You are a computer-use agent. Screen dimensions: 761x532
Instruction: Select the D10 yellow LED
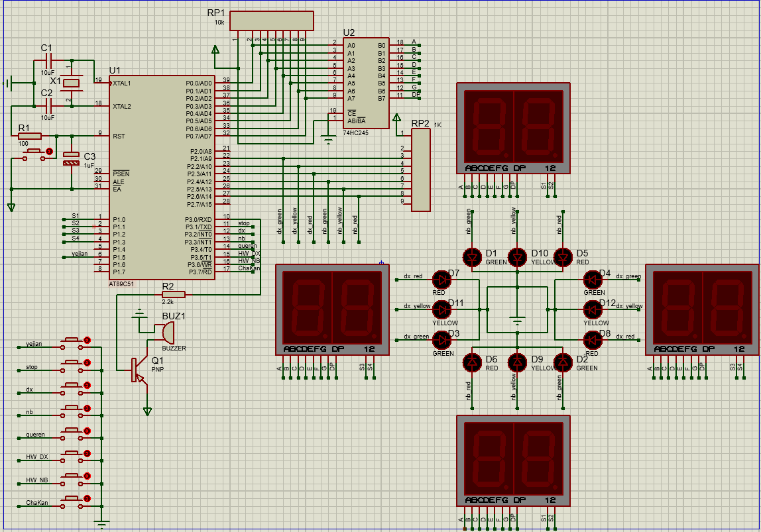click(517, 257)
